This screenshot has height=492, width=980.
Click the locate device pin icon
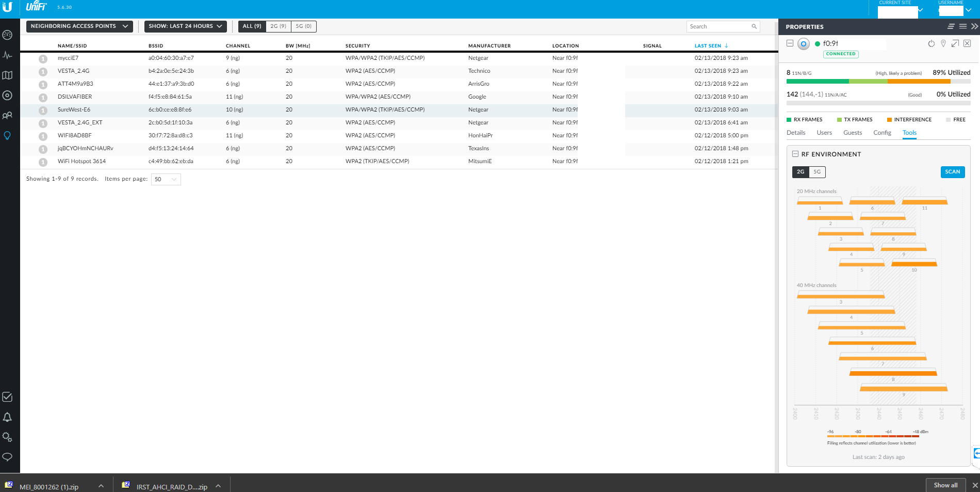pos(943,44)
